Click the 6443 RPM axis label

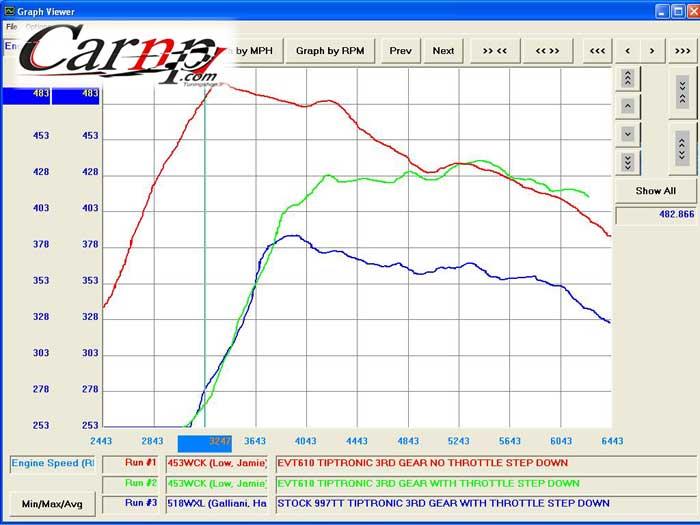(612, 442)
